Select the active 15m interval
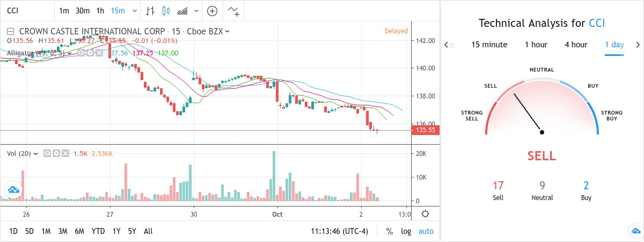This screenshot has height=242, width=644. [x=118, y=11]
